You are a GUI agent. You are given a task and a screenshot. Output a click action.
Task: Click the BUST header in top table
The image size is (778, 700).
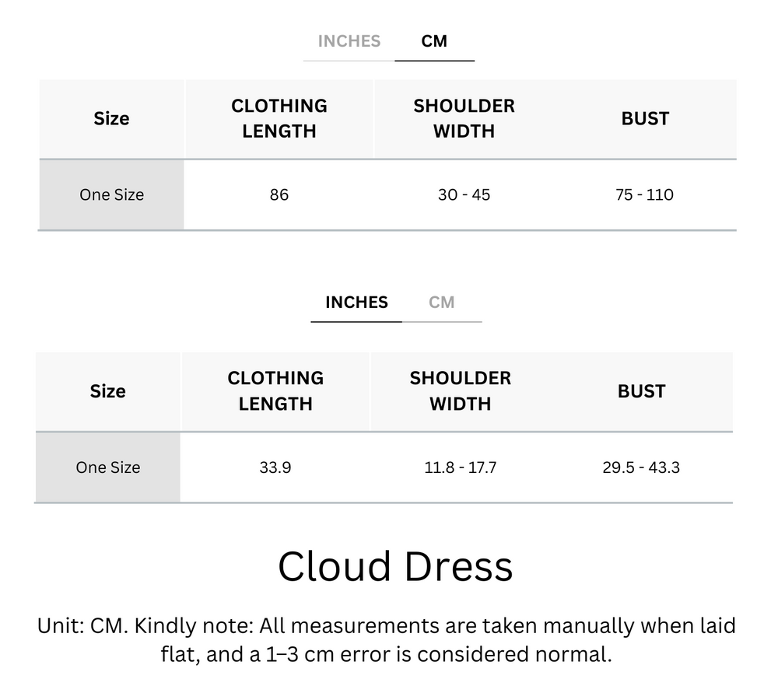click(645, 118)
